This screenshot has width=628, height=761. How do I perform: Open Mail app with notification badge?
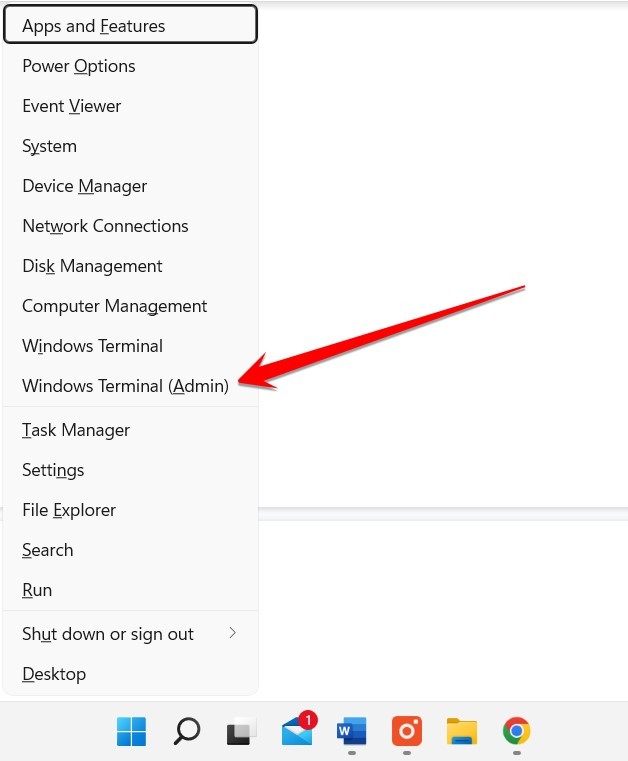[x=298, y=729]
